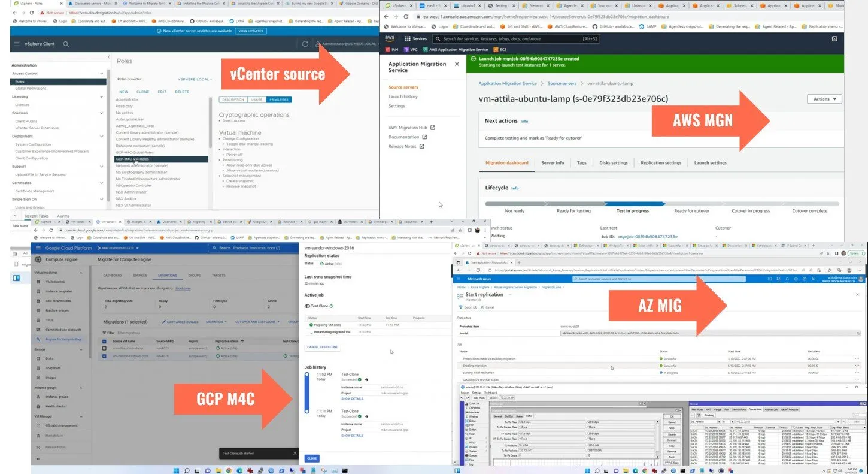The width and height of the screenshot is (868, 474).
Task: Open the IAM shortcut in AWS favorites bar
Action: 391,49
